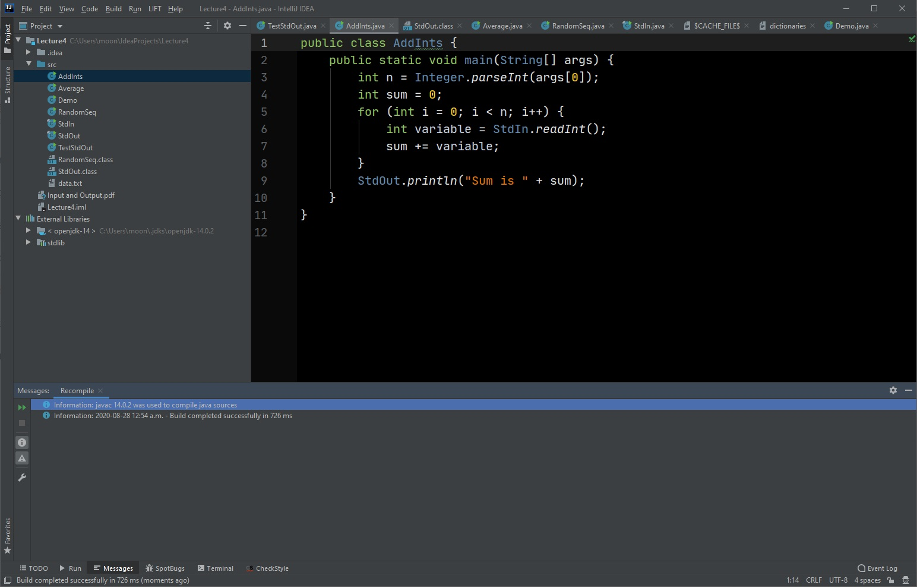Open the Build menu
This screenshot has height=588, width=917.
pyautogui.click(x=113, y=8)
